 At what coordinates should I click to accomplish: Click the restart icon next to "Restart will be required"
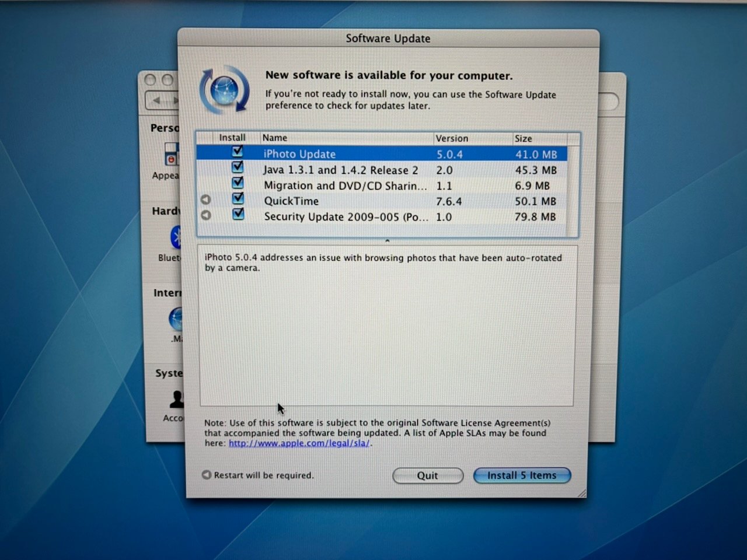click(x=206, y=475)
